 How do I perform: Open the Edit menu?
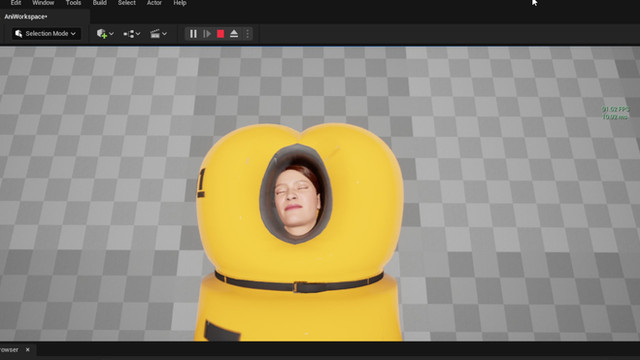pos(16,3)
